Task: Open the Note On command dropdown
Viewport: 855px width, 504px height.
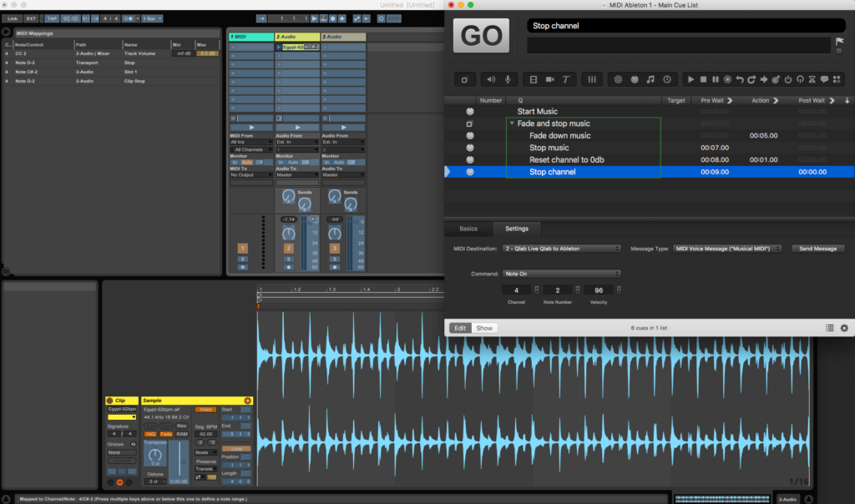Action: coord(561,274)
